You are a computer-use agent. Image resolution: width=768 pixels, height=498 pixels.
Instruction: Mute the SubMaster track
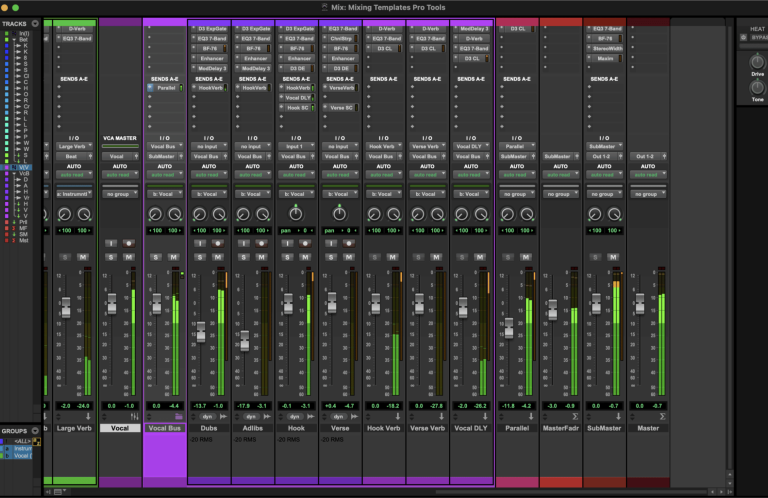pyautogui.click(x=613, y=257)
